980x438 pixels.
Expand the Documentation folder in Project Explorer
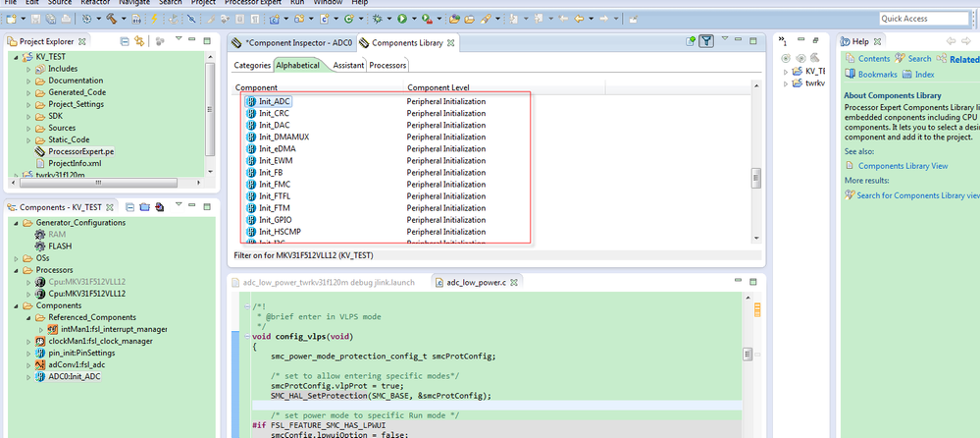[28, 81]
